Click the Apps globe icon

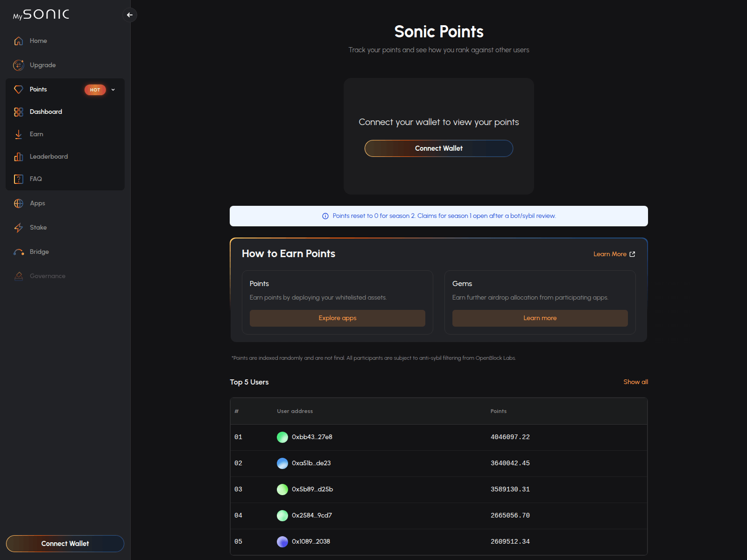(19, 203)
